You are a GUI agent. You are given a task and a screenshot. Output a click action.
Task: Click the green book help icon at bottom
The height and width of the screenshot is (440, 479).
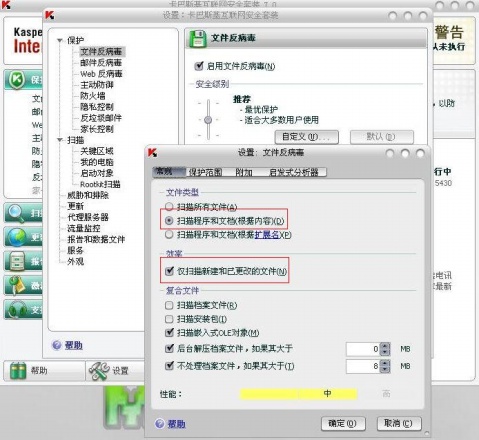[18, 370]
